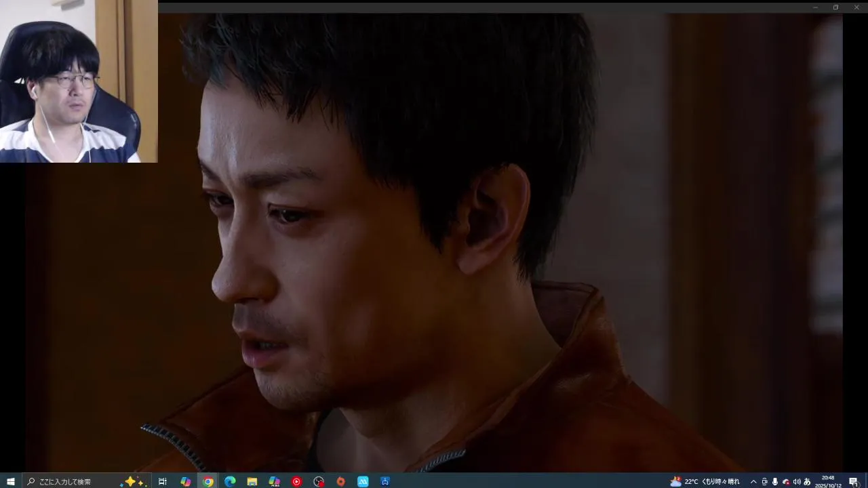Viewport: 868px width, 488px height.
Task: Open the Windows Start menu
Action: point(11,481)
